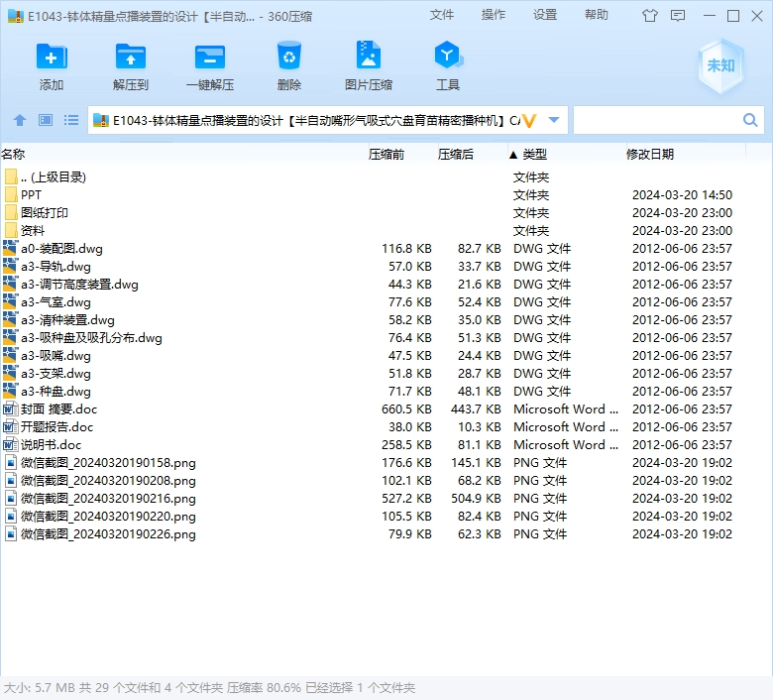Sort by 压缩前 column header

(386, 155)
